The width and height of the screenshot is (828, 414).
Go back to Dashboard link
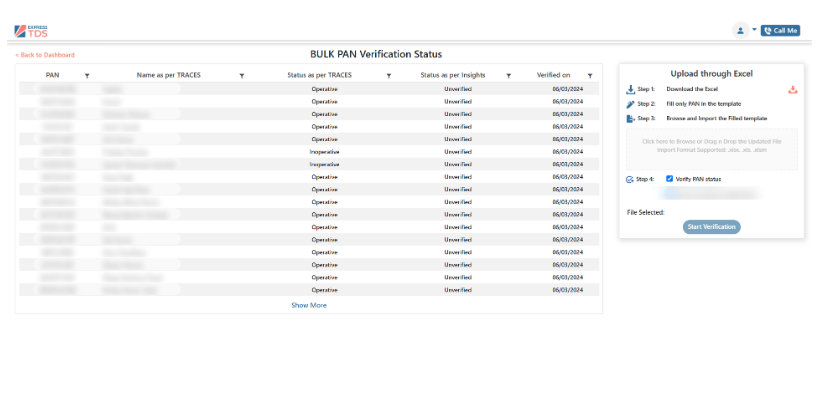tap(45, 55)
